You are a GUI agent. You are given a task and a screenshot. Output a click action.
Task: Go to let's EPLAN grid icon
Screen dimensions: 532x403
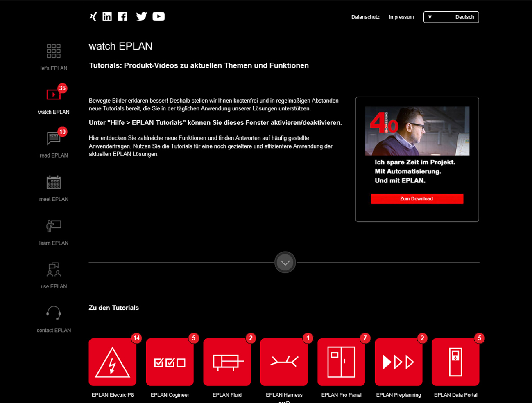[54, 51]
